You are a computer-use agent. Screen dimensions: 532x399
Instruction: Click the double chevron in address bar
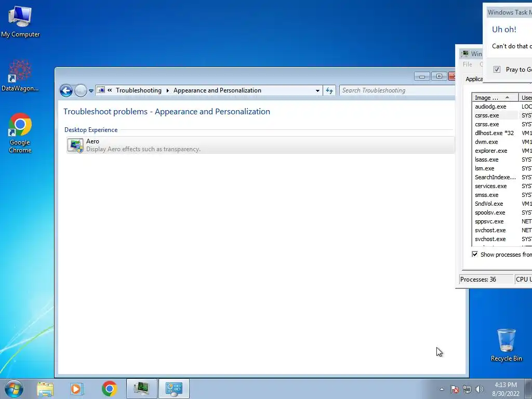pyautogui.click(x=110, y=90)
